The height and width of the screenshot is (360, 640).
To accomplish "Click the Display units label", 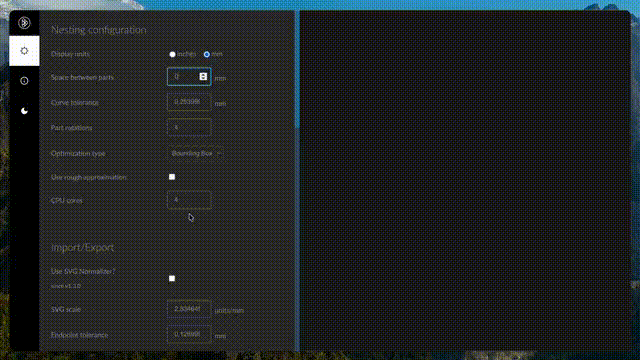I will coord(70,54).
